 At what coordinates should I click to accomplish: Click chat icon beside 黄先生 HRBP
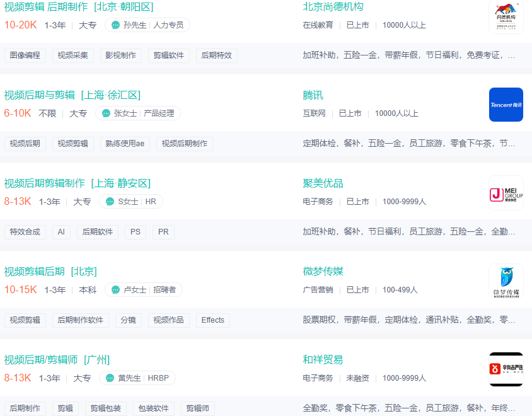(110, 378)
